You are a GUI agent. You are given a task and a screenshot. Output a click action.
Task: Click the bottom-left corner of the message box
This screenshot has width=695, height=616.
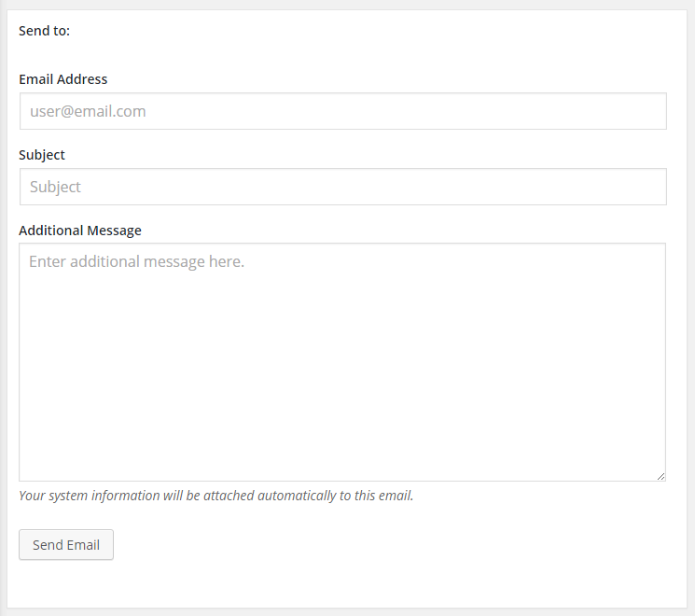point(30,470)
